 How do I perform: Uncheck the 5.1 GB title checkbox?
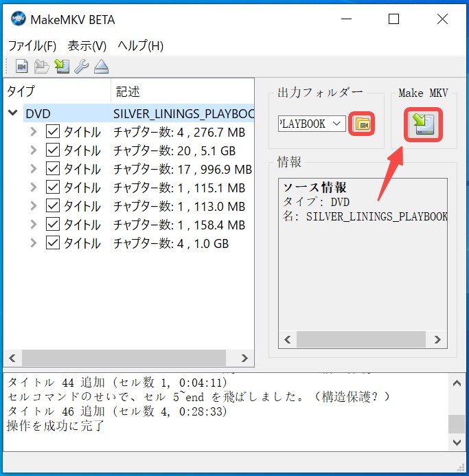(x=53, y=150)
